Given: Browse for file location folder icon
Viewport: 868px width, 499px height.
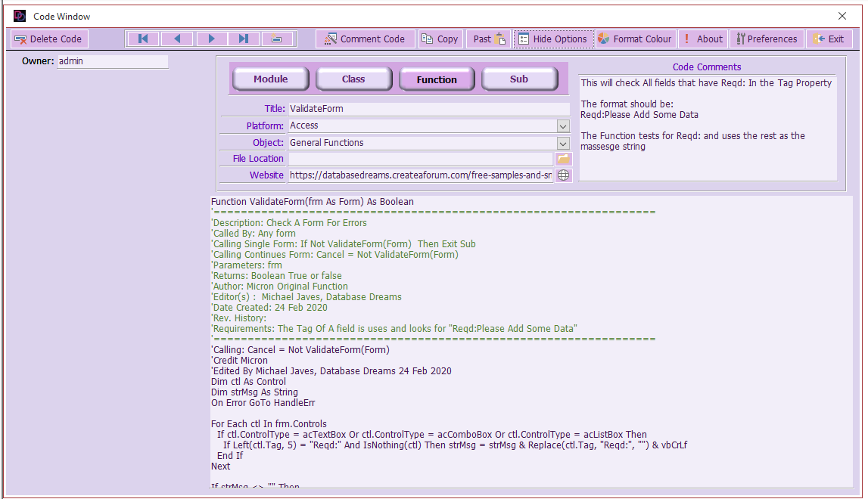Looking at the screenshot, I should (x=563, y=159).
